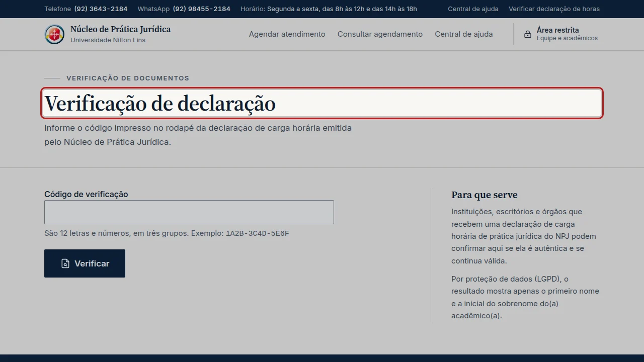Open Agendar atendimento in the navigation
644x362 pixels.
(287, 34)
